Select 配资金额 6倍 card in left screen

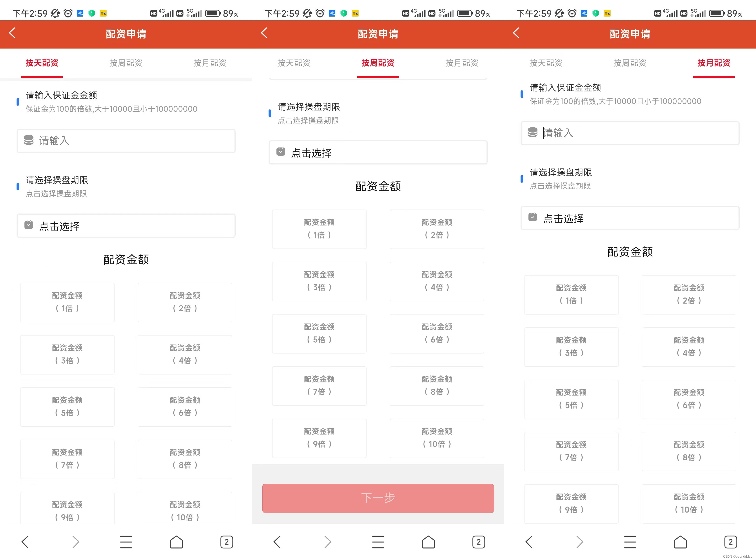(185, 407)
